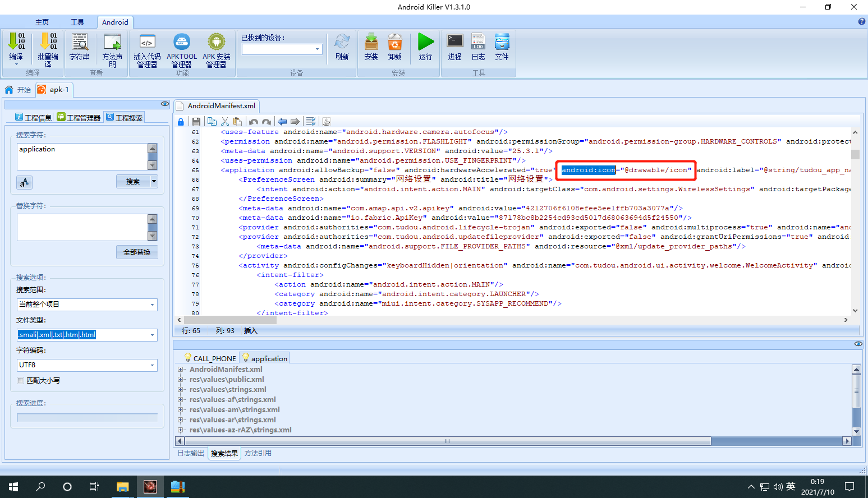Expand the res\values\strings.xml result node
868x498 pixels.
181,390
